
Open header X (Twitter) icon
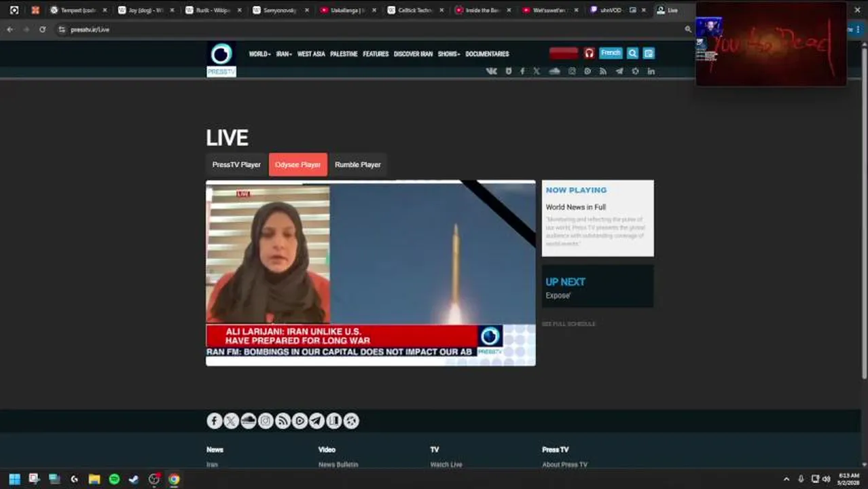pos(537,71)
